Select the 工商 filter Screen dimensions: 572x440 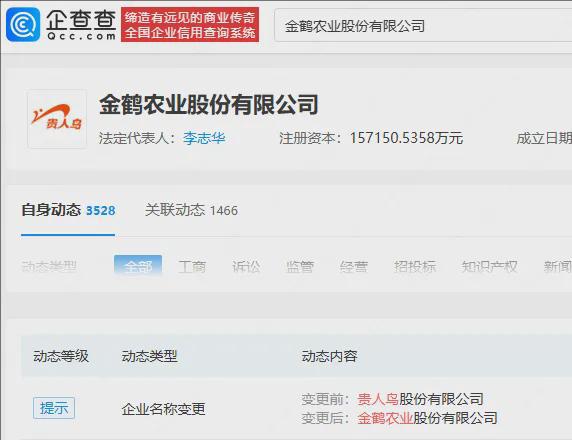click(x=192, y=267)
